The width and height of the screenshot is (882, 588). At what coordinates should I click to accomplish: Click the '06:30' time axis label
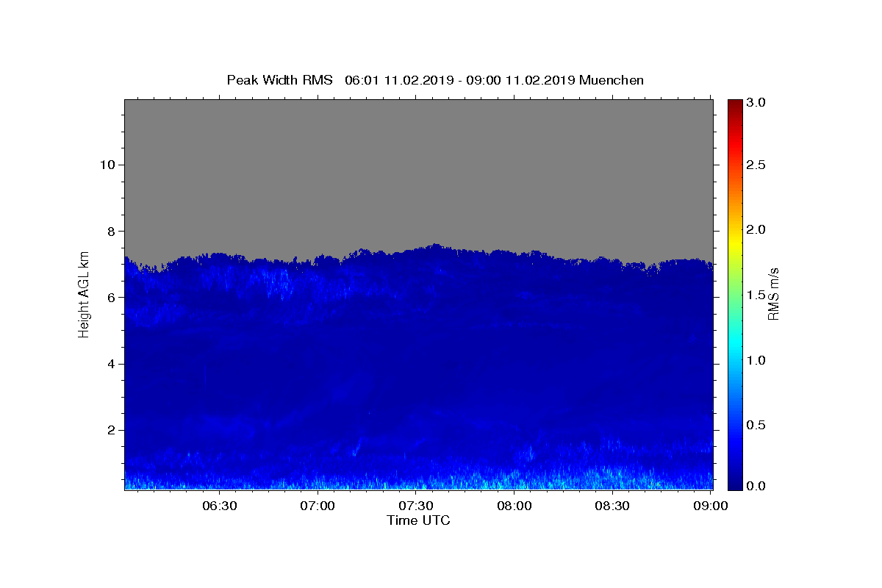220,506
